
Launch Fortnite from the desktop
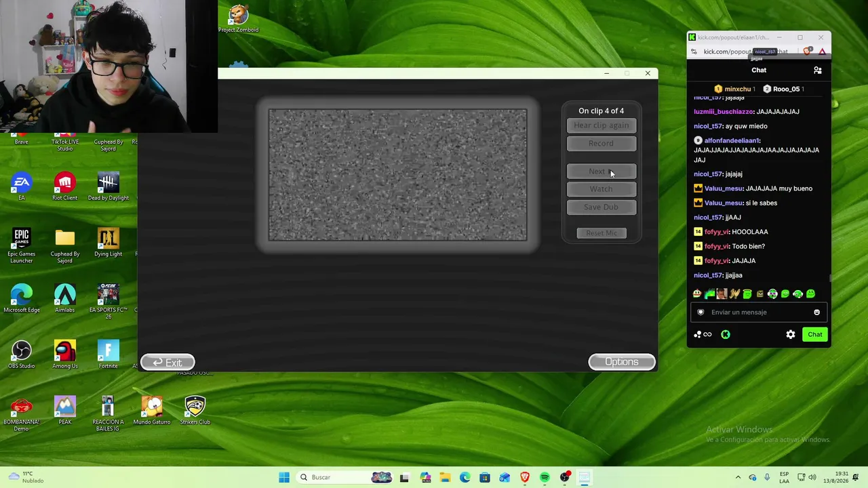pyautogui.click(x=108, y=354)
